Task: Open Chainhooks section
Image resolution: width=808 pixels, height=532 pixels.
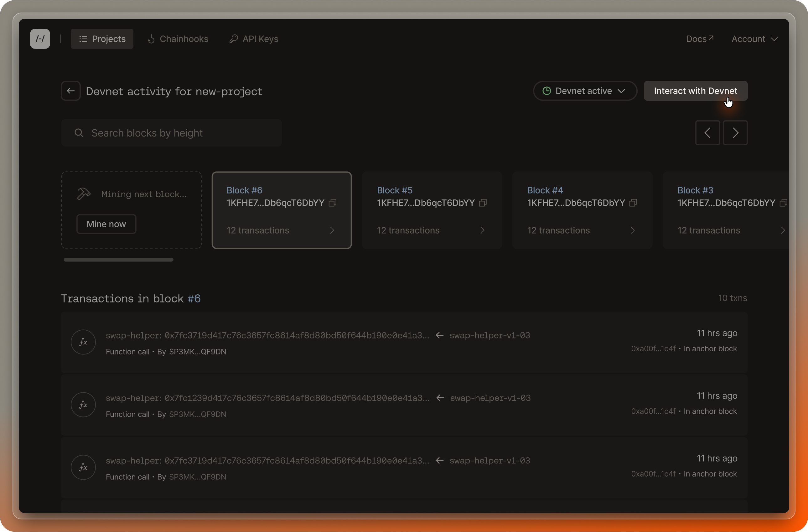Action: pyautogui.click(x=178, y=39)
